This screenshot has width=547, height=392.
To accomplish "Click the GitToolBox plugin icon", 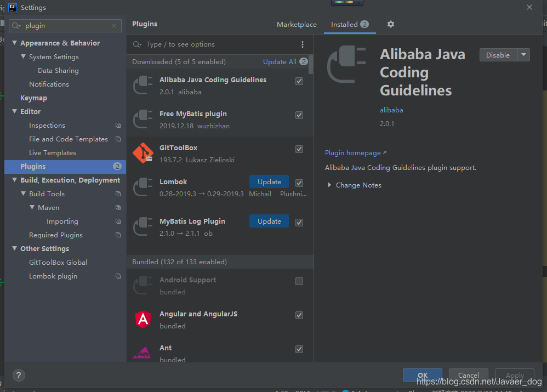I will coord(143,153).
